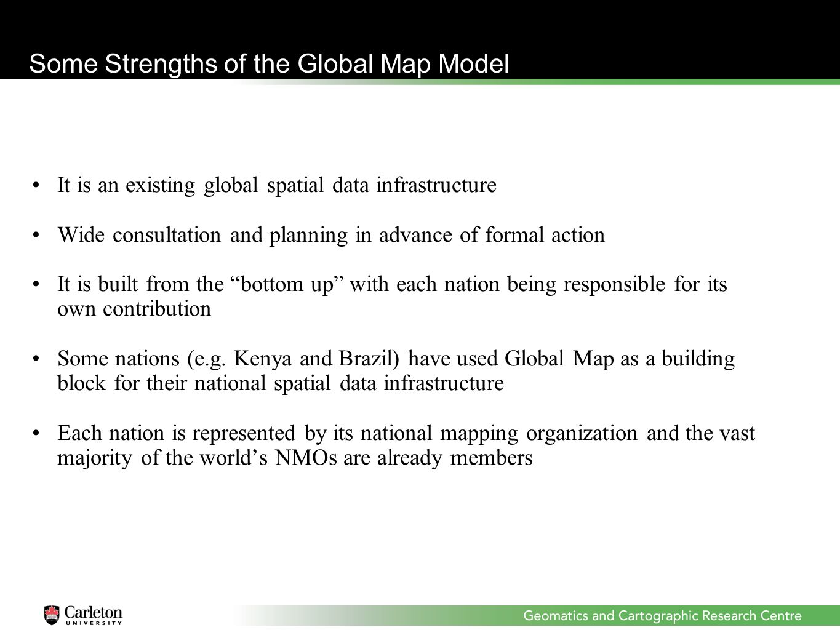
Task: Select the bullet 'It is an existing global spatial data infrastructure'
Action: [x=277, y=185]
